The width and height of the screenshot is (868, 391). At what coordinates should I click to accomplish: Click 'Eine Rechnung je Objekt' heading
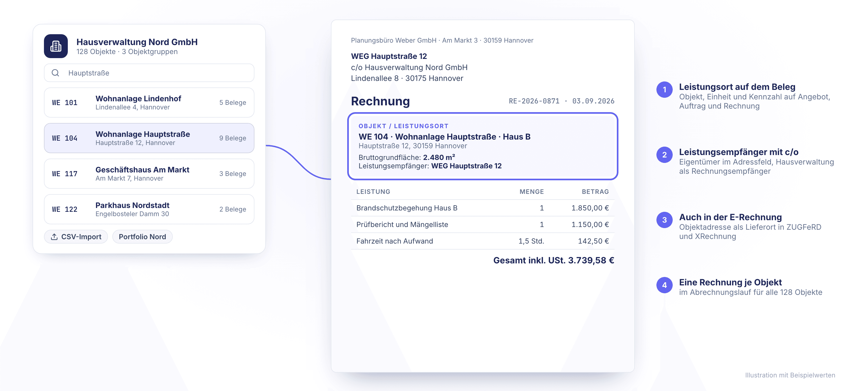pyautogui.click(x=730, y=282)
